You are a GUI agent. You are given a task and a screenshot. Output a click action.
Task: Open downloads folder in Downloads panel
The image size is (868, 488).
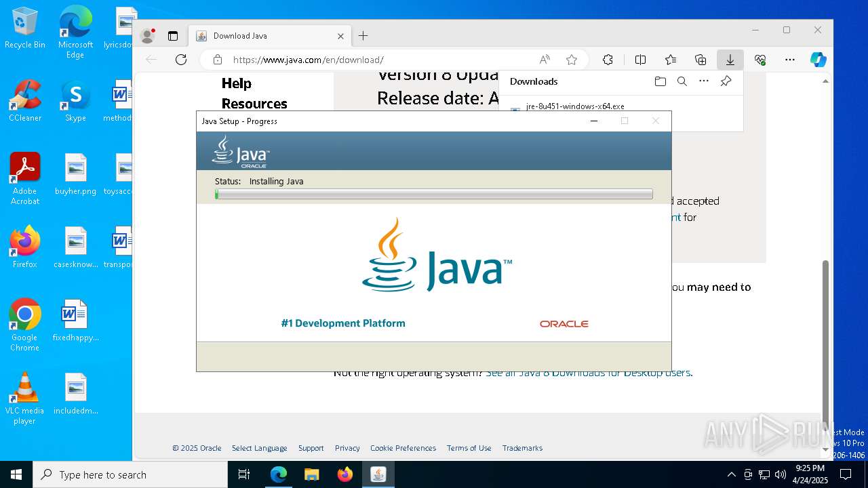click(660, 81)
